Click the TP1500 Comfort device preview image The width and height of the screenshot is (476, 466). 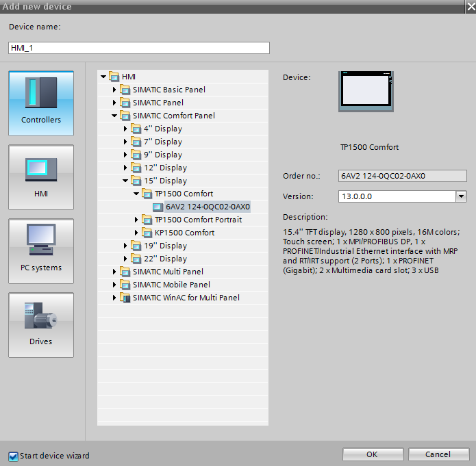(x=366, y=92)
